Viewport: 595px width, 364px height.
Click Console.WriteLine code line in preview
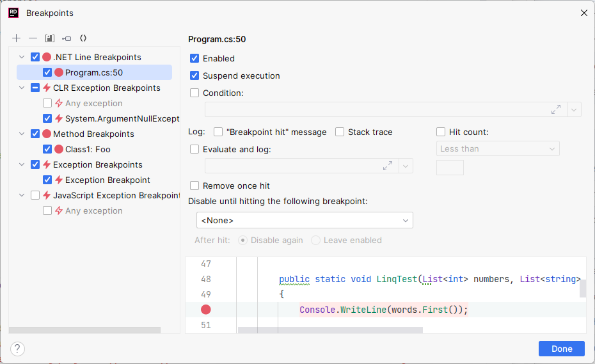(x=383, y=310)
